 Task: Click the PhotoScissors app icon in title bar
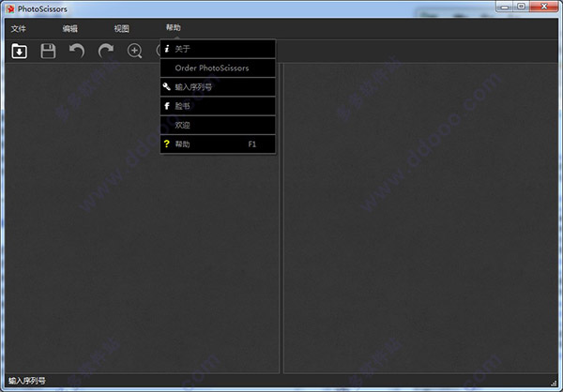point(10,8)
